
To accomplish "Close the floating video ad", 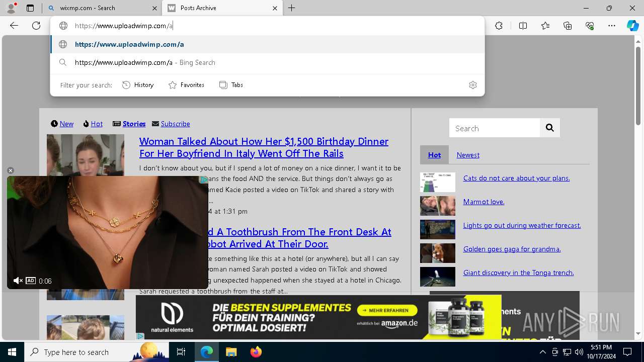I will pos(11,170).
